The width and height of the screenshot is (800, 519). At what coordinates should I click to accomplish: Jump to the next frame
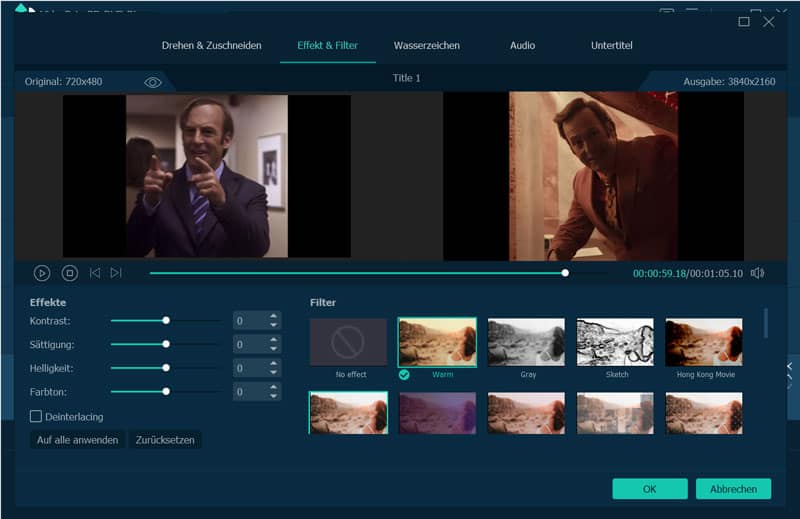coord(116,273)
